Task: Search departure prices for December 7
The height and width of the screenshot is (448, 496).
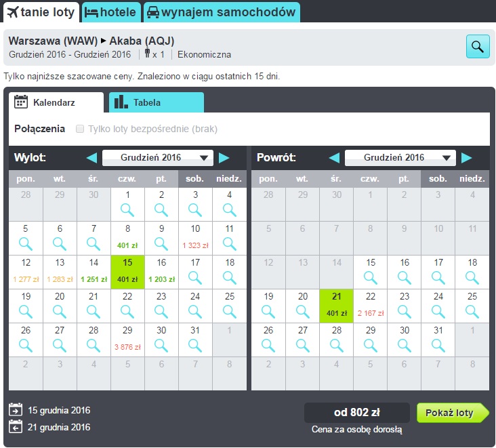Action: (x=94, y=243)
